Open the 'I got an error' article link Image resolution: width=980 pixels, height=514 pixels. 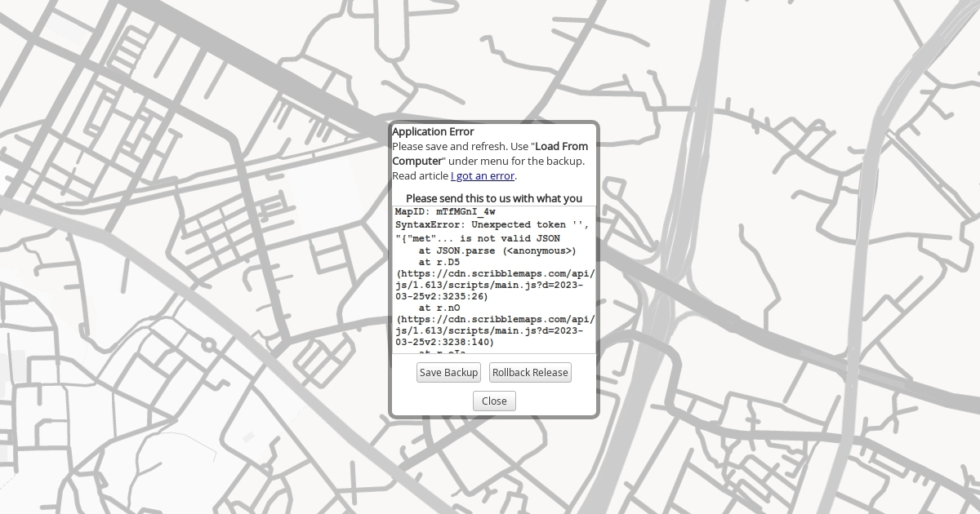(x=483, y=175)
